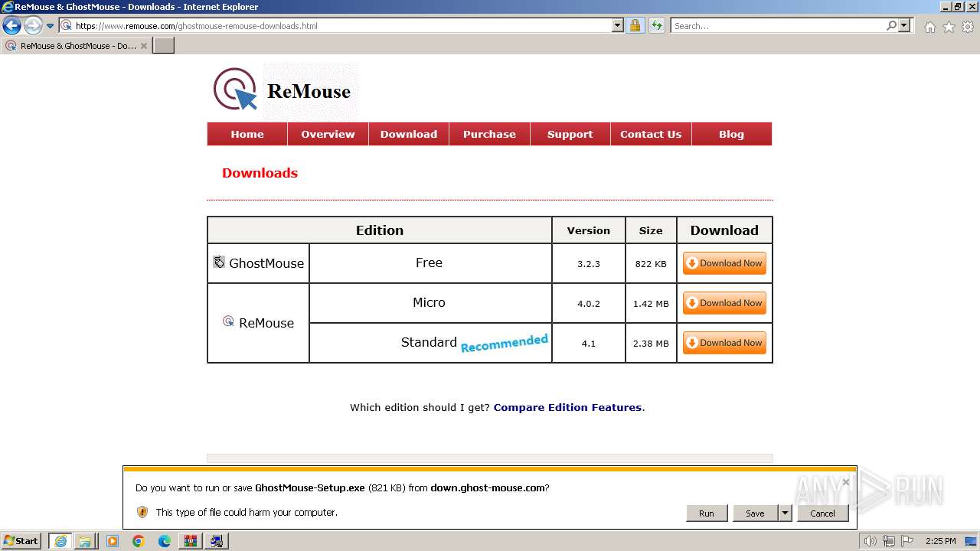Click the Recommended label beside Standard
Image resolution: width=980 pixels, height=551 pixels.
pos(505,342)
